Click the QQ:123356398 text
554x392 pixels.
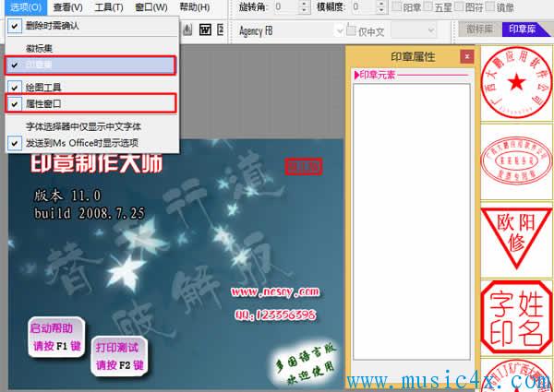276,315
